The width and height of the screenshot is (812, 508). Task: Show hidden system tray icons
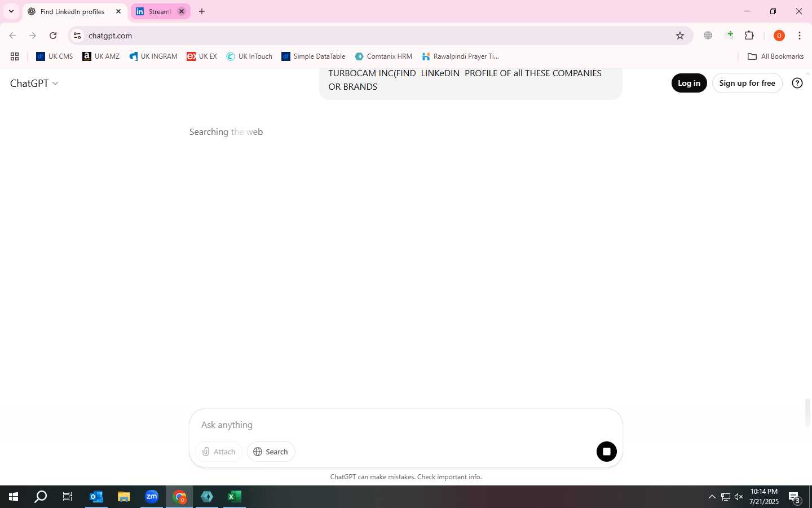click(x=712, y=497)
